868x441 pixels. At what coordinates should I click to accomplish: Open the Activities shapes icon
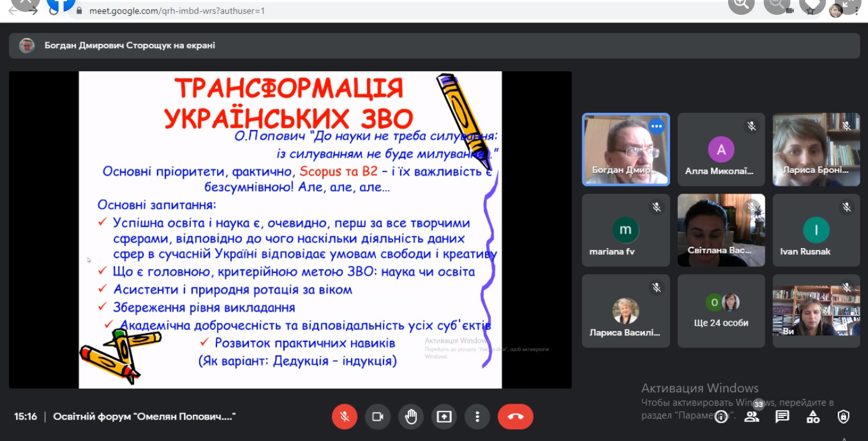[813, 417]
